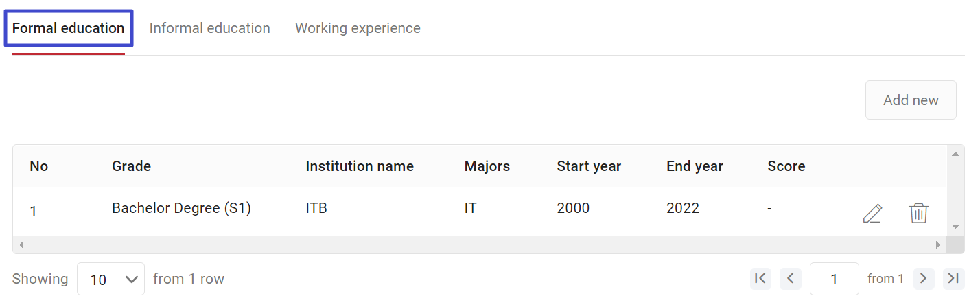Open the rows-per-page dropdown showing 10
The width and height of the screenshot is (980, 307).
pyautogui.click(x=110, y=279)
